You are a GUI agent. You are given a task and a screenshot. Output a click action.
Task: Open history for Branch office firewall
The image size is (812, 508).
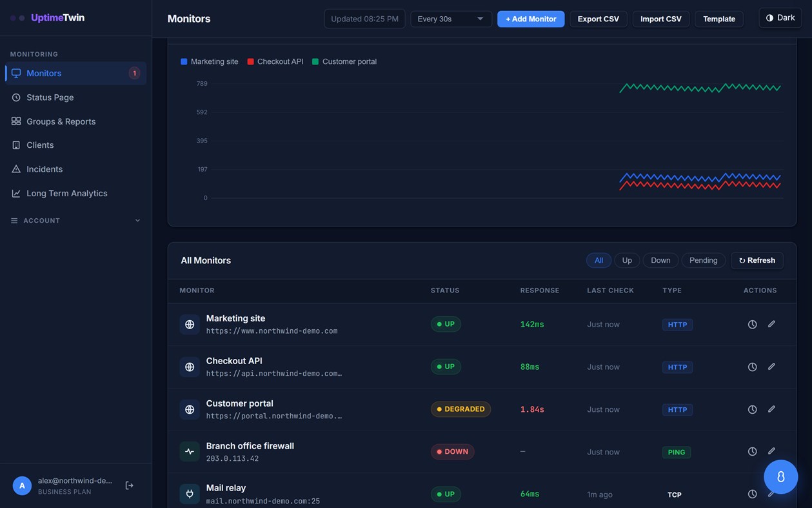(x=752, y=451)
